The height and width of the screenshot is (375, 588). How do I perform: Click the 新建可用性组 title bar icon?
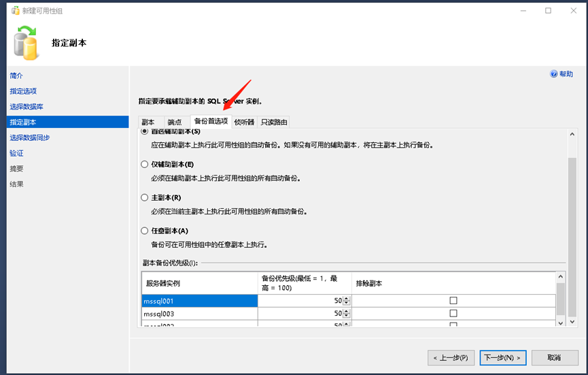click(x=16, y=10)
